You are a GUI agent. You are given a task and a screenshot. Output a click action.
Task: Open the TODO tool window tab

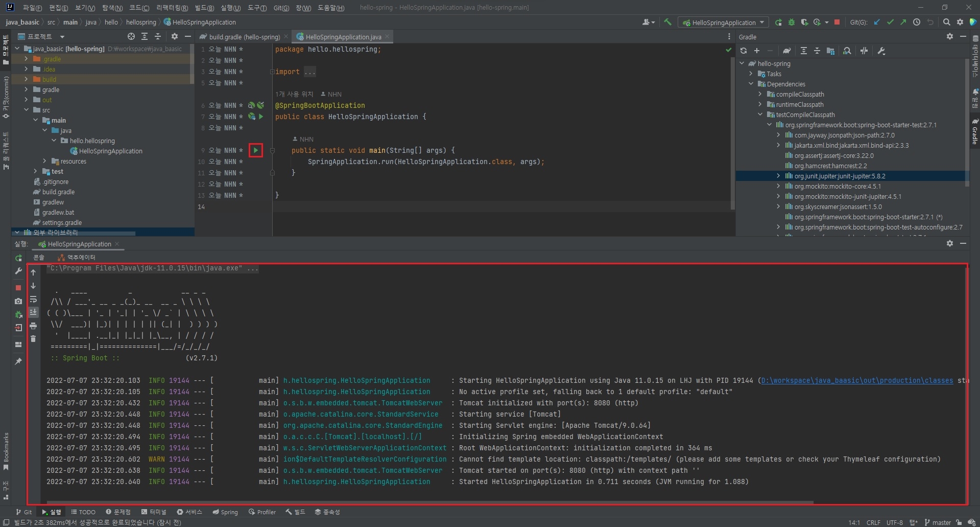pyautogui.click(x=83, y=512)
